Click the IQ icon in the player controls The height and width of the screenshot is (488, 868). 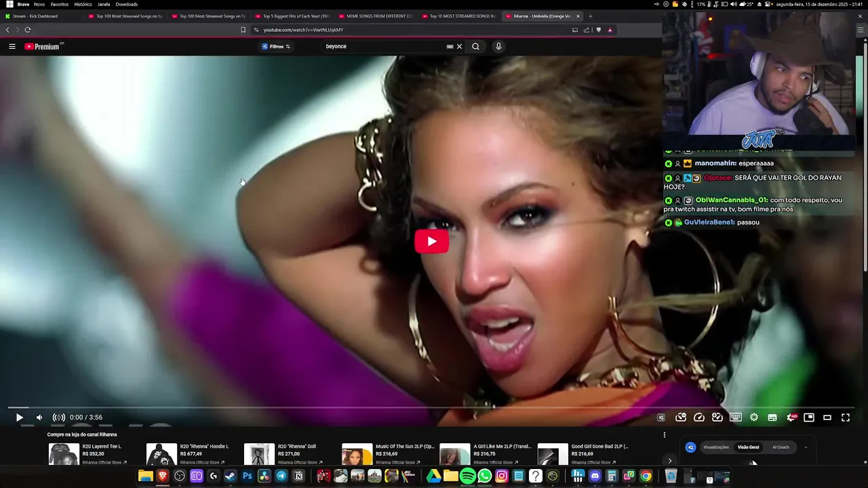tap(661, 418)
